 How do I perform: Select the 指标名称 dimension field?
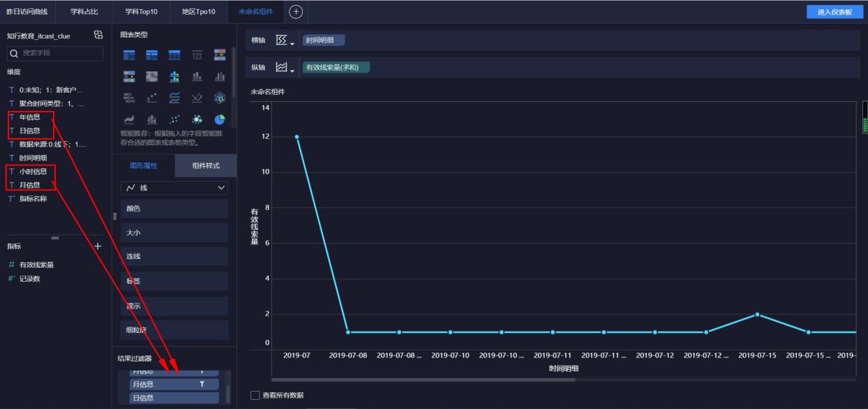tap(33, 199)
